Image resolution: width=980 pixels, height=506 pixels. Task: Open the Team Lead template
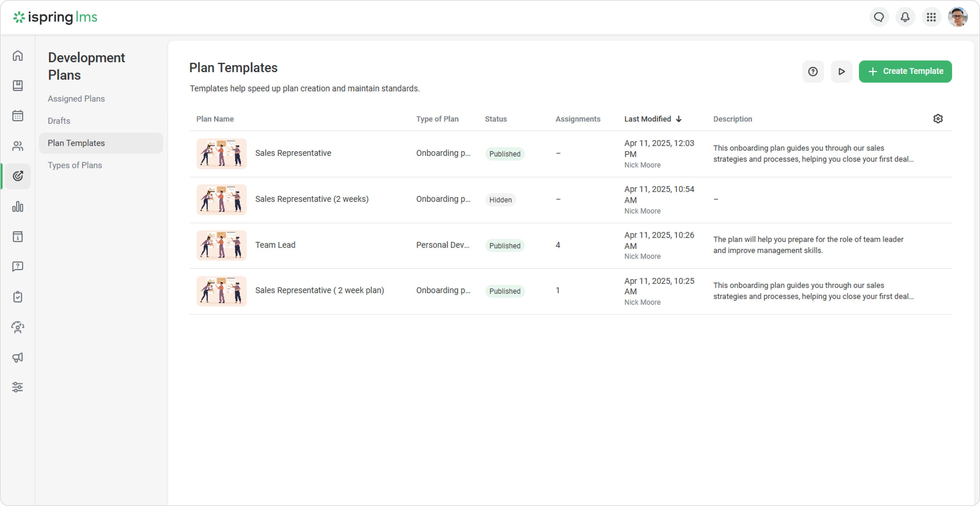(x=275, y=245)
